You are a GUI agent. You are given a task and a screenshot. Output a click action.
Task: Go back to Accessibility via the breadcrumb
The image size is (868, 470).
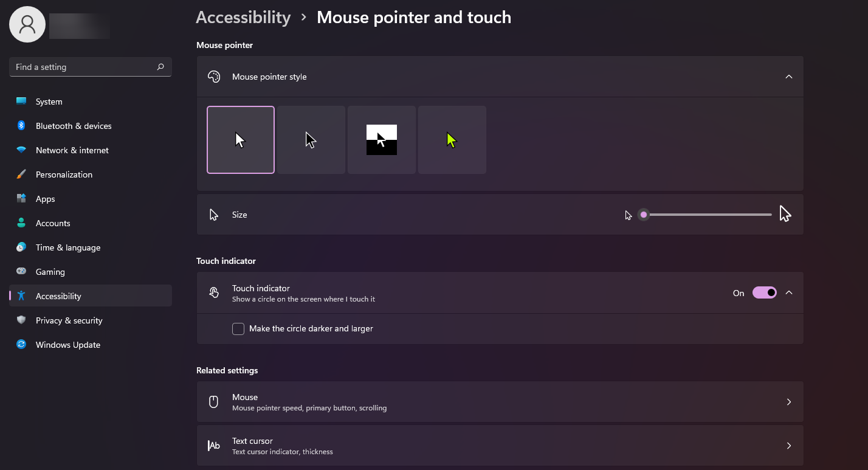[x=243, y=18]
